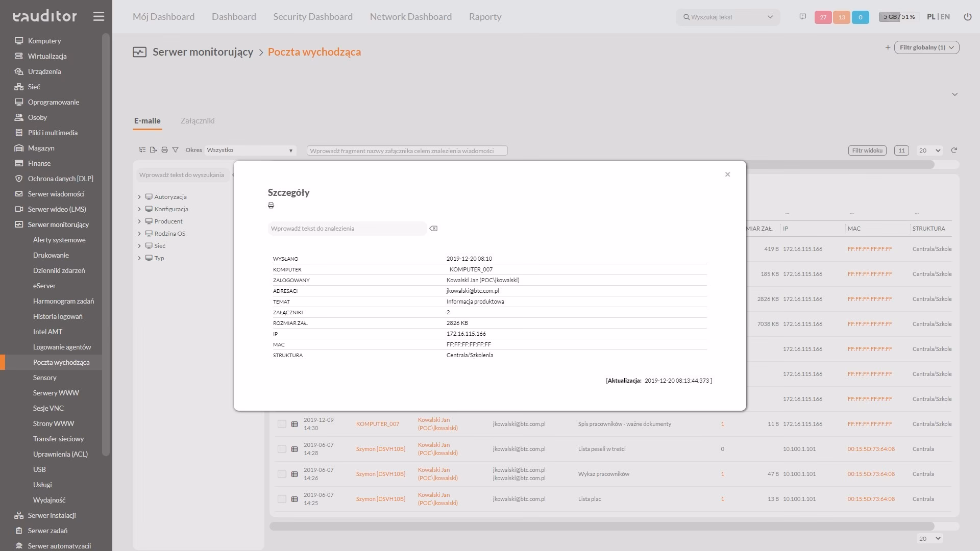Tick checkbox for Lista peseli row

[x=282, y=449]
